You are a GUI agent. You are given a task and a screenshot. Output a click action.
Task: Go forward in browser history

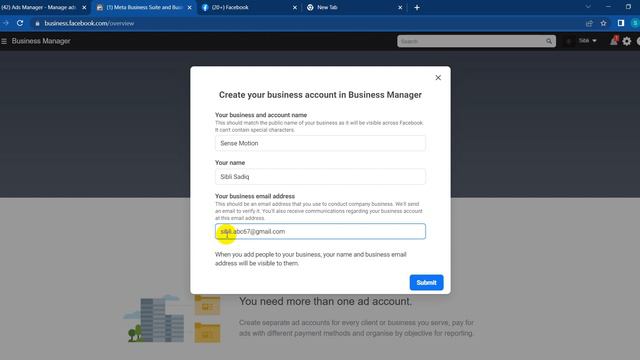pos(6,23)
